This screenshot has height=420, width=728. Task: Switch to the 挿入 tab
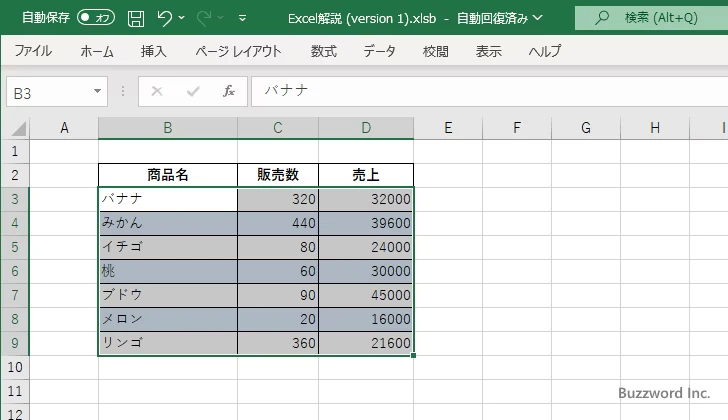[x=154, y=51]
